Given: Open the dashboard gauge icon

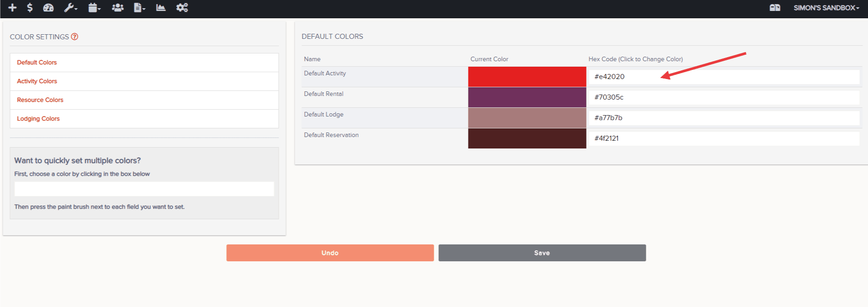Looking at the screenshot, I should [48, 7].
